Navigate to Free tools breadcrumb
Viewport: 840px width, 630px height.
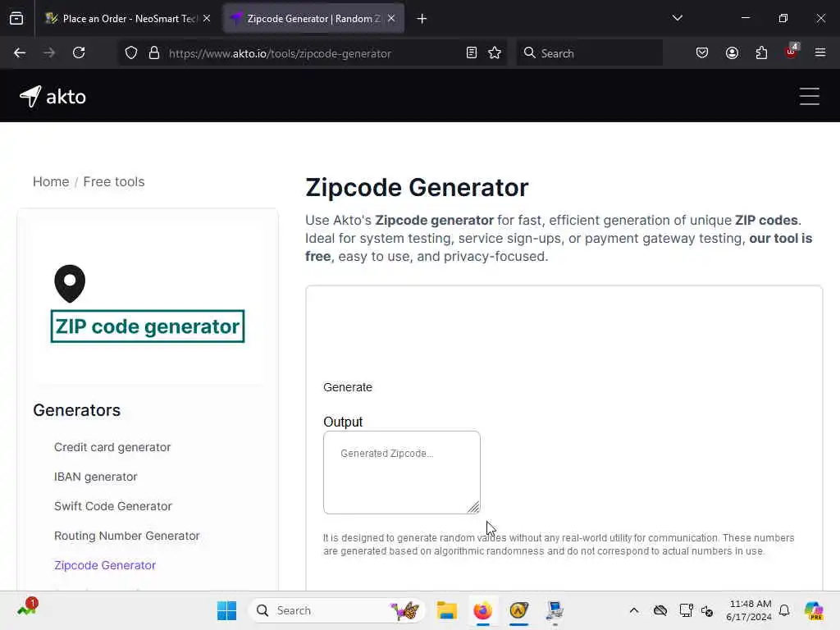[113, 181]
